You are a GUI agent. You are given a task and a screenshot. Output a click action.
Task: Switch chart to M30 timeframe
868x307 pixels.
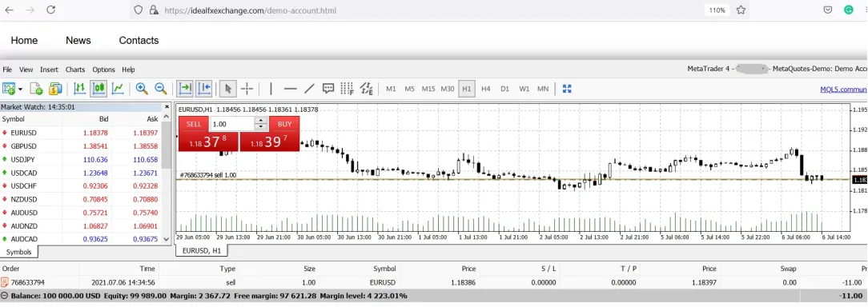click(x=448, y=89)
